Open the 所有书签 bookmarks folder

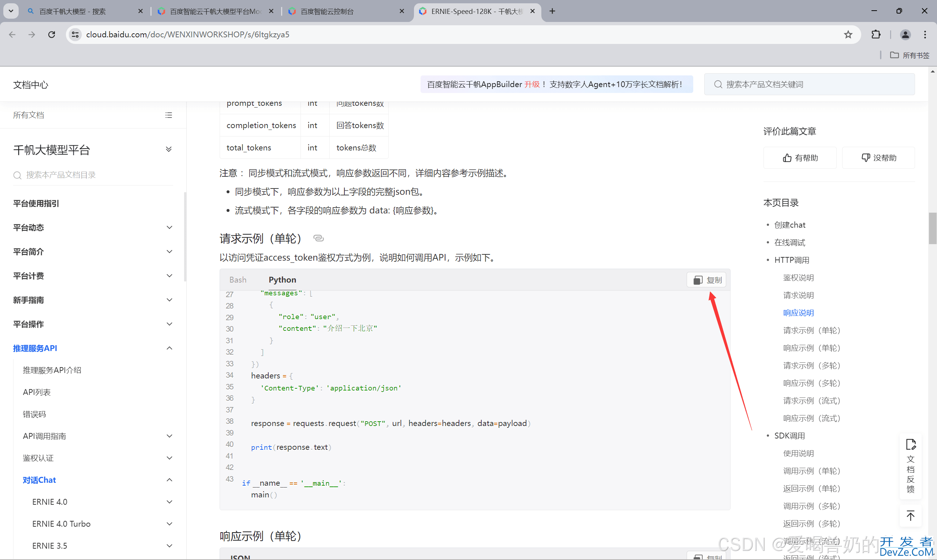910,56
